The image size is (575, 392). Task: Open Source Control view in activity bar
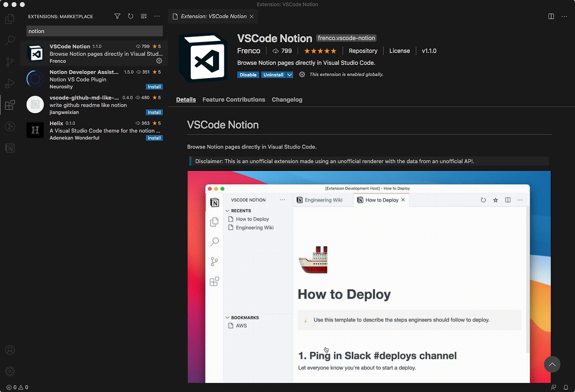(10, 62)
